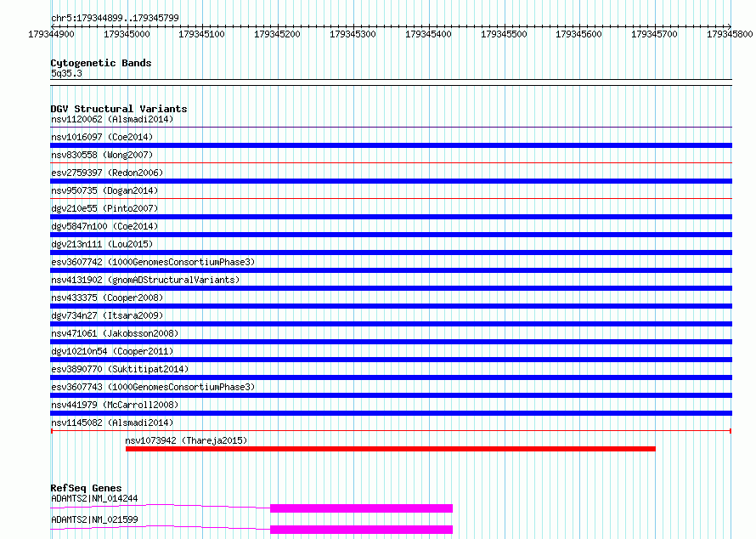Click the red nsv1073942 Thareja2015 variant bar
Viewport: 756px width, 539px height.
(391, 449)
